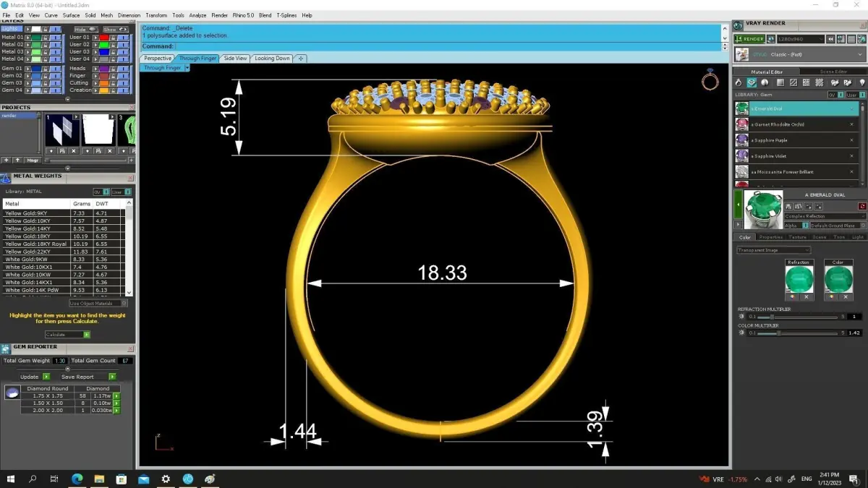The width and height of the screenshot is (868, 488).
Task: Click the Save Report button
Action: point(88,377)
